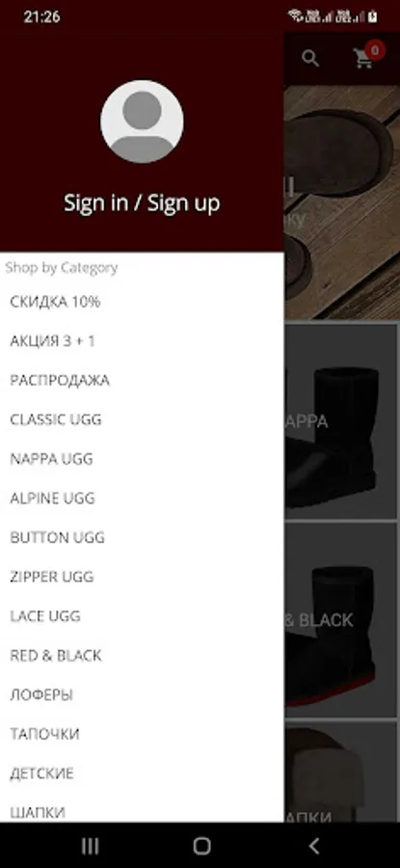400x868 pixels.
Task: Open the АКЦИЯ 3 + 1 category
Action: (x=143, y=341)
